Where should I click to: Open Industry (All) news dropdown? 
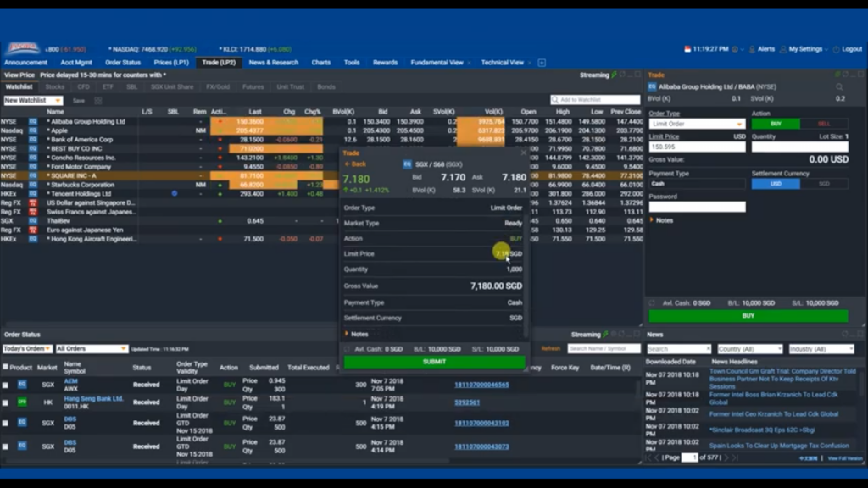821,349
